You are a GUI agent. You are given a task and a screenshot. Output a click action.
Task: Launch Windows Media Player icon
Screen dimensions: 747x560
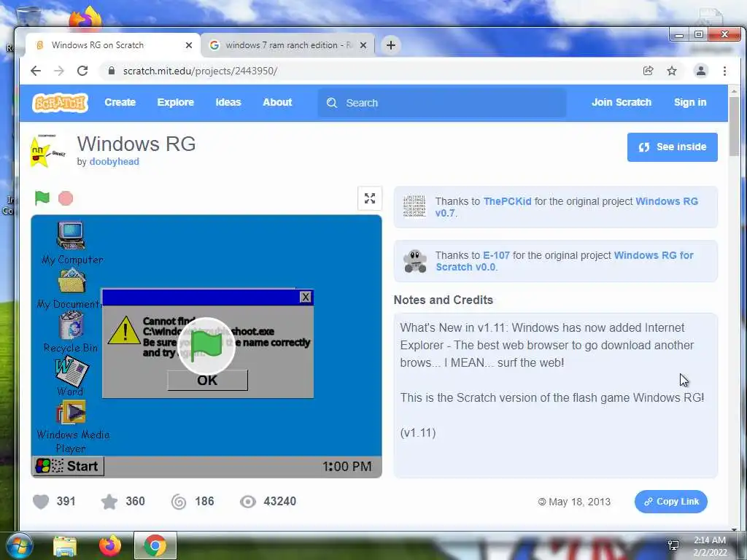pyautogui.click(x=71, y=412)
